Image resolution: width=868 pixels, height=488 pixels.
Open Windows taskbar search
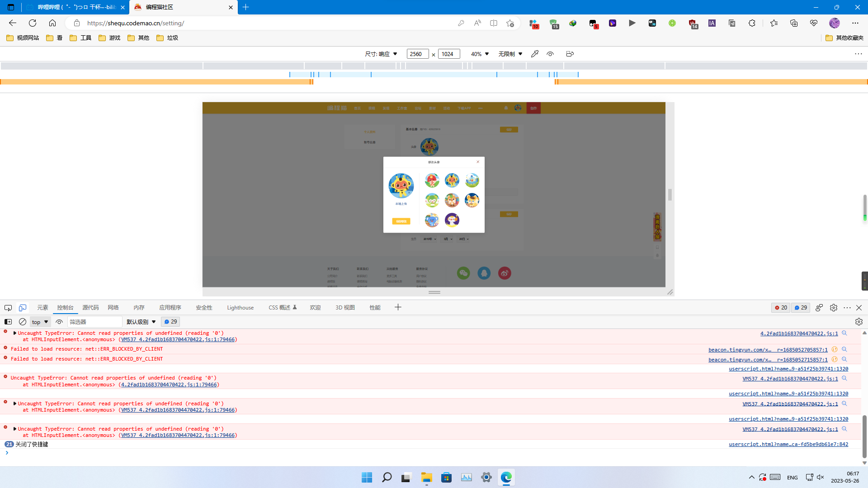pyautogui.click(x=387, y=477)
